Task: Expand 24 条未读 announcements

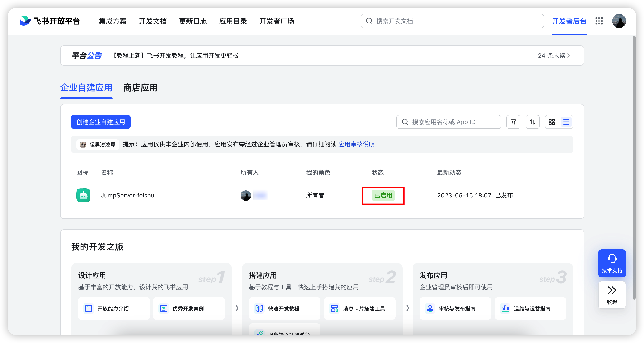Action: coord(554,55)
